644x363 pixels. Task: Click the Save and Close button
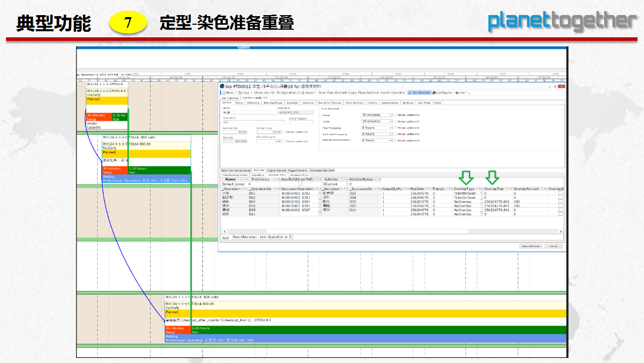pyautogui.click(x=530, y=246)
